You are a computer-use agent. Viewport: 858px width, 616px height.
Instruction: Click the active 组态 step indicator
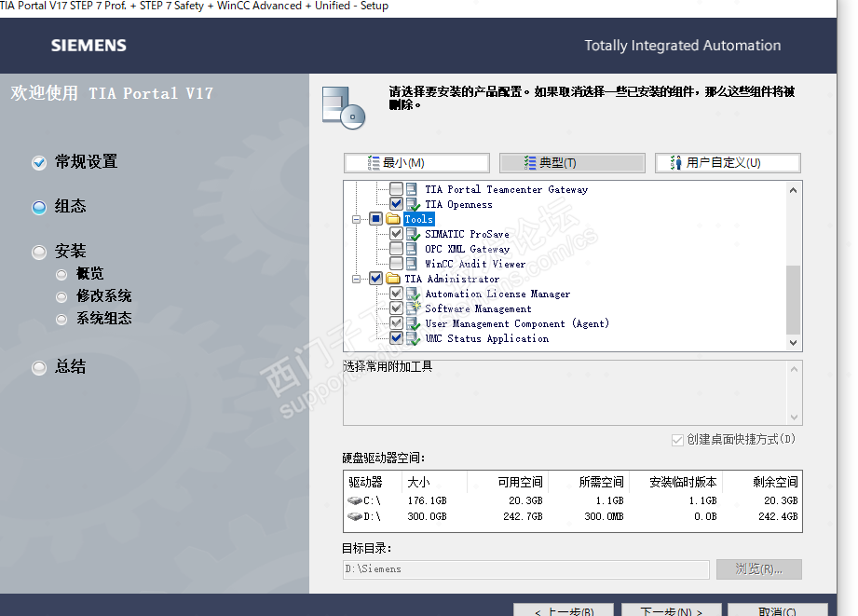click(39, 208)
